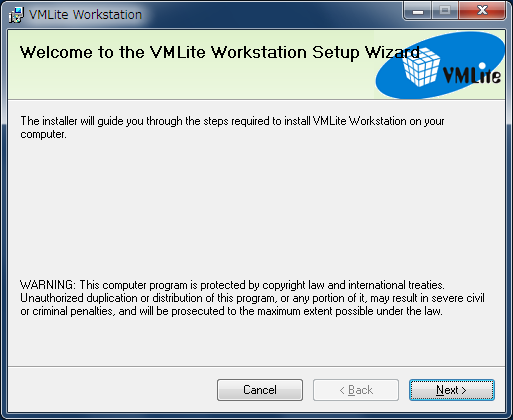
Task: Close the setup window with X
Action: click(482, 11)
